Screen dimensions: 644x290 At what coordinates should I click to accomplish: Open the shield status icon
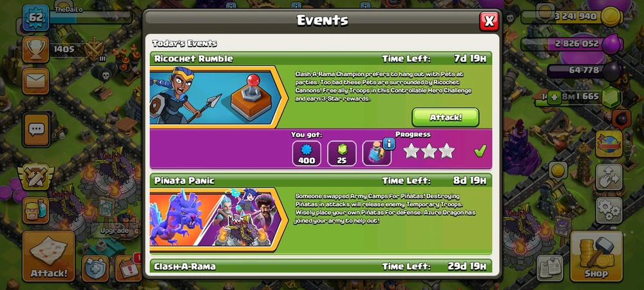click(x=95, y=269)
